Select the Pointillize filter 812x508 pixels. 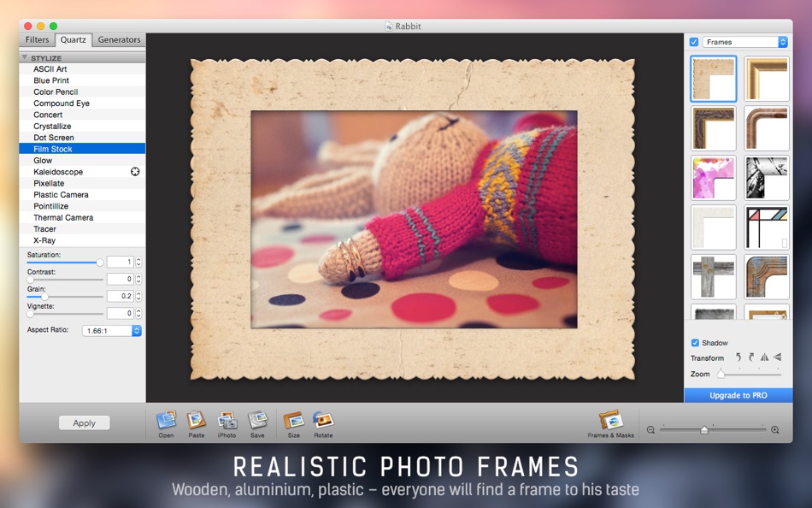pos(82,206)
